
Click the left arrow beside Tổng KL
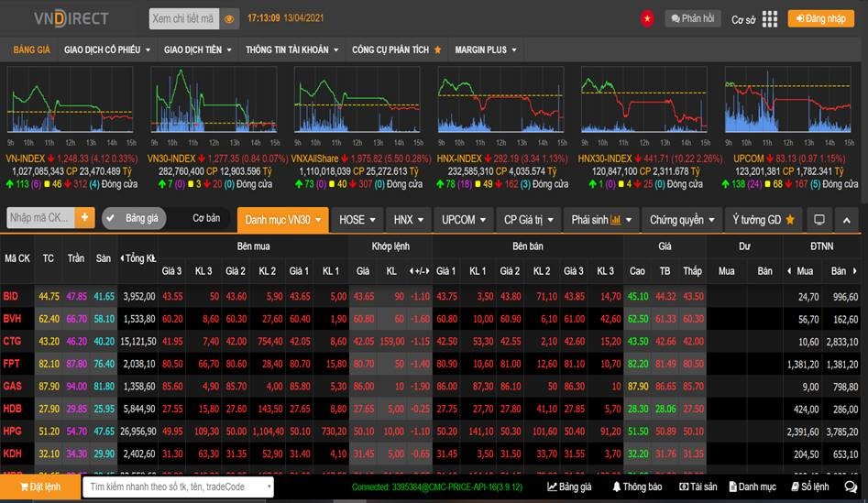[x=122, y=258]
